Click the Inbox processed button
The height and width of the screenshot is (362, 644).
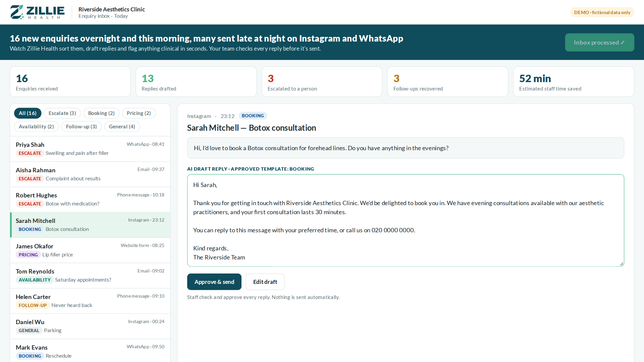coord(599,42)
